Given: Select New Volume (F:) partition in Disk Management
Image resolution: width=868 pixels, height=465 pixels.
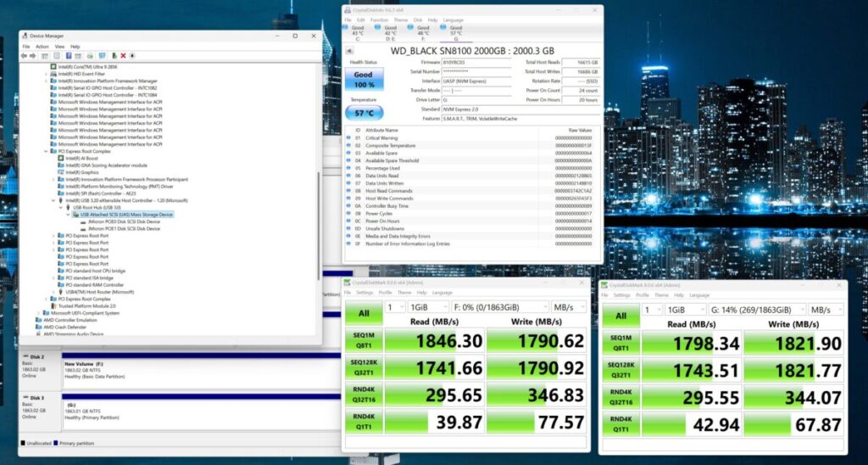Looking at the screenshot, I should click(201, 370).
